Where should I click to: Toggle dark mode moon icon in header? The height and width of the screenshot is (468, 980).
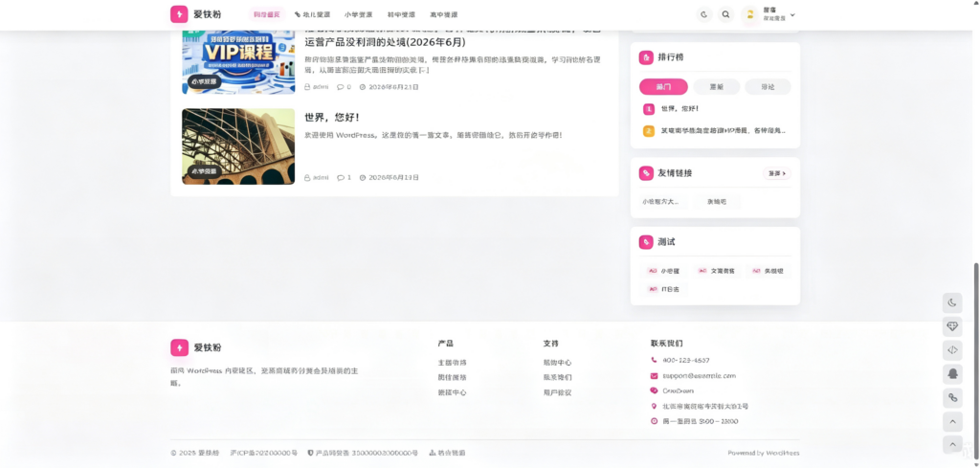coord(704,14)
